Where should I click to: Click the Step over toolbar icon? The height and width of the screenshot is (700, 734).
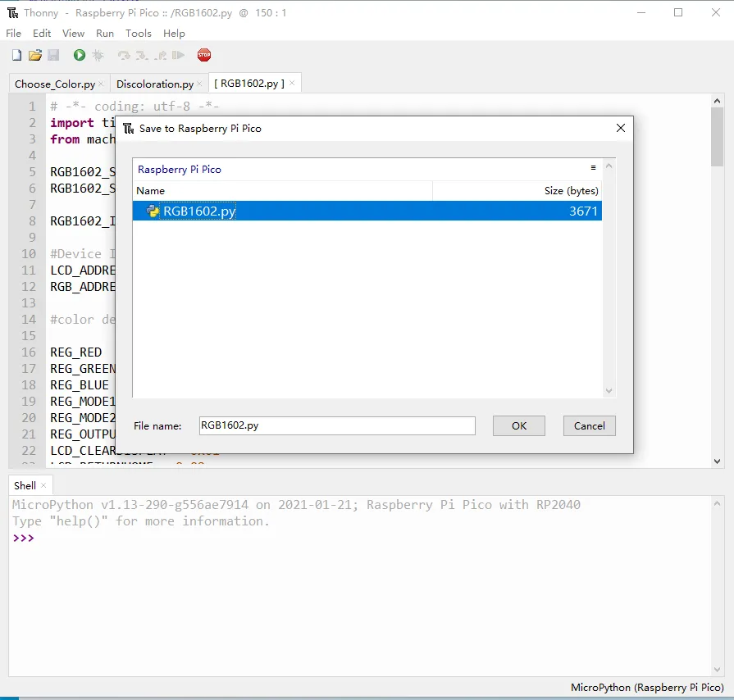pyautogui.click(x=124, y=56)
